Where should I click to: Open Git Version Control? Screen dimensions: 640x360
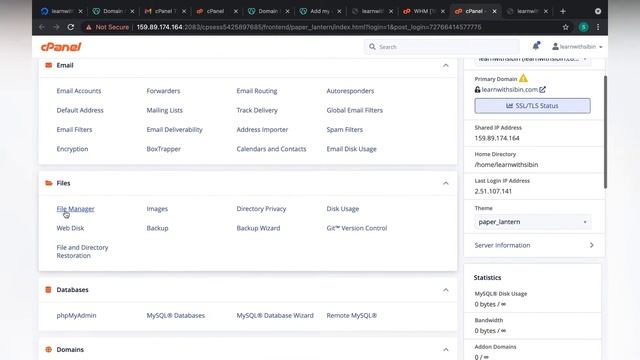pyautogui.click(x=357, y=228)
